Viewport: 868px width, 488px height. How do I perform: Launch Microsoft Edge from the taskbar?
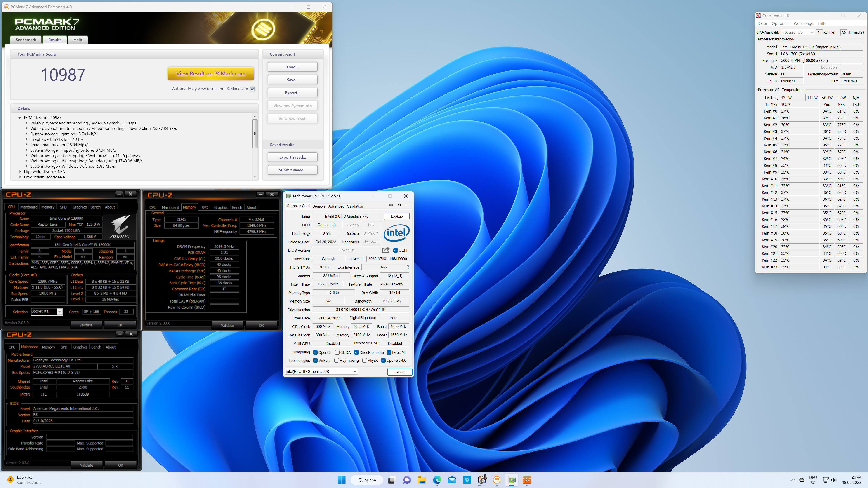[x=437, y=480]
